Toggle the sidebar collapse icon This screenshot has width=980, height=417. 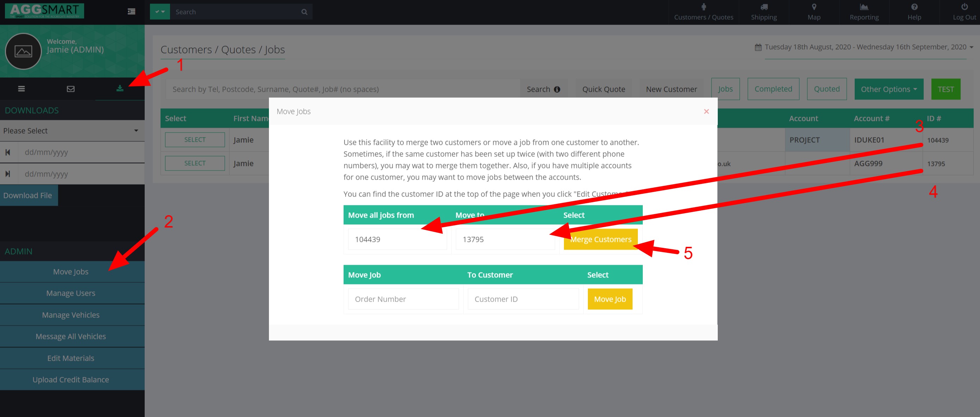[131, 12]
